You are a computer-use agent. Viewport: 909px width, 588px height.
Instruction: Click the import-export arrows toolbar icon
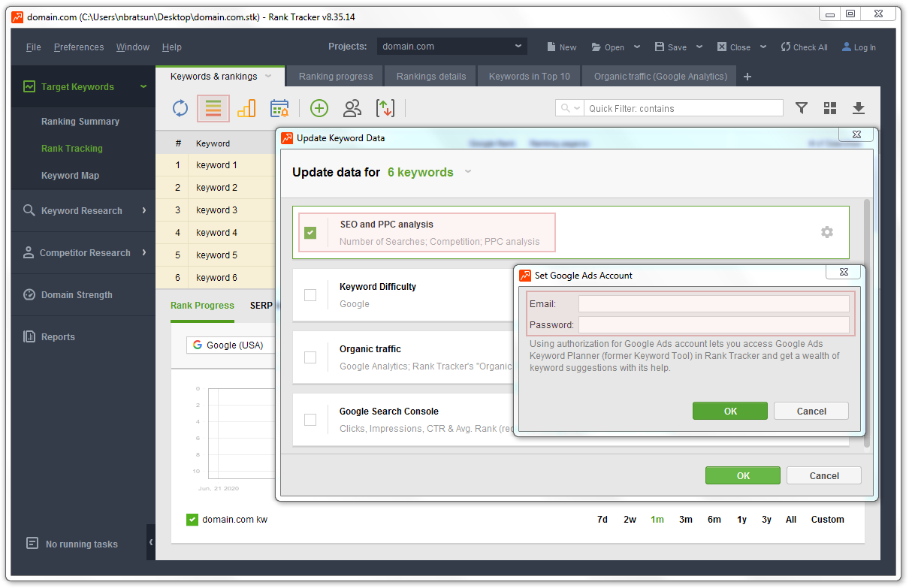pyautogui.click(x=385, y=108)
